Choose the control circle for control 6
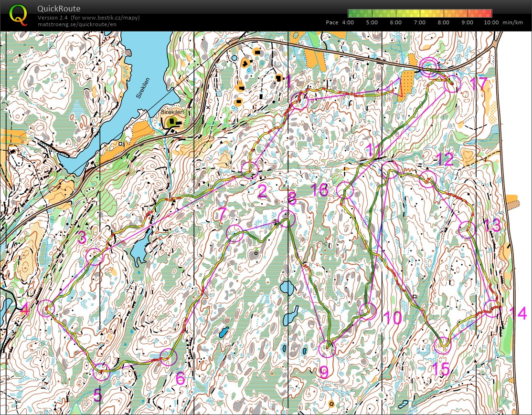The image size is (532, 415). (x=168, y=357)
